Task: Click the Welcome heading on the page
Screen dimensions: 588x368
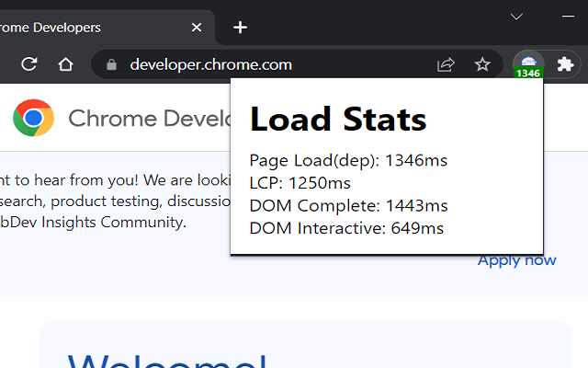Action: [x=167, y=361]
